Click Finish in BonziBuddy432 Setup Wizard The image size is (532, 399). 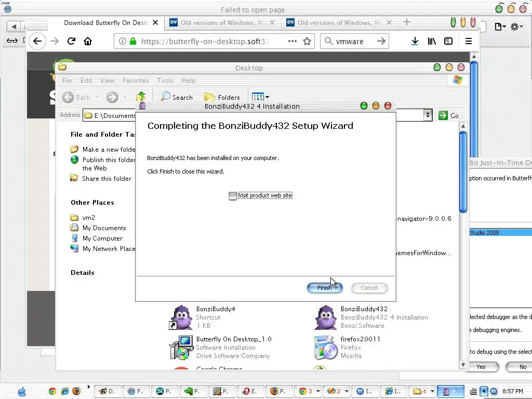click(x=325, y=288)
